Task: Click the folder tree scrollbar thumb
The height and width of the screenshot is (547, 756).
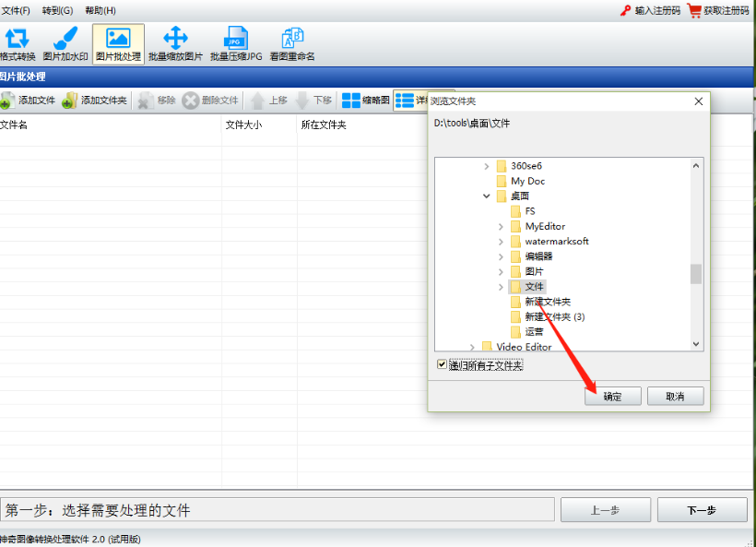Action: pyautogui.click(x=696, y=274)
